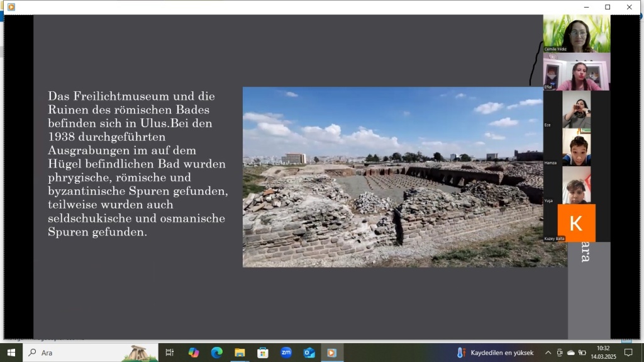Select the active media player taskbar icon
The image size is (644, 362).
pos(332,353)
